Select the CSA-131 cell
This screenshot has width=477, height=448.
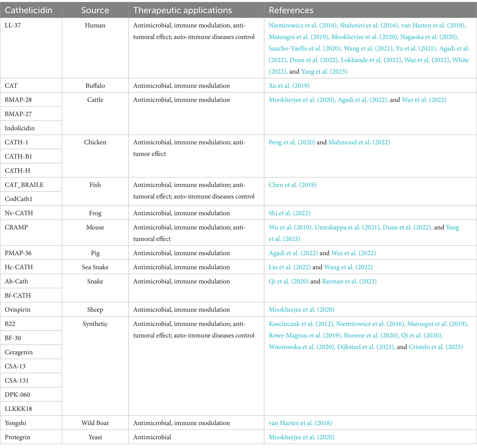31,380
